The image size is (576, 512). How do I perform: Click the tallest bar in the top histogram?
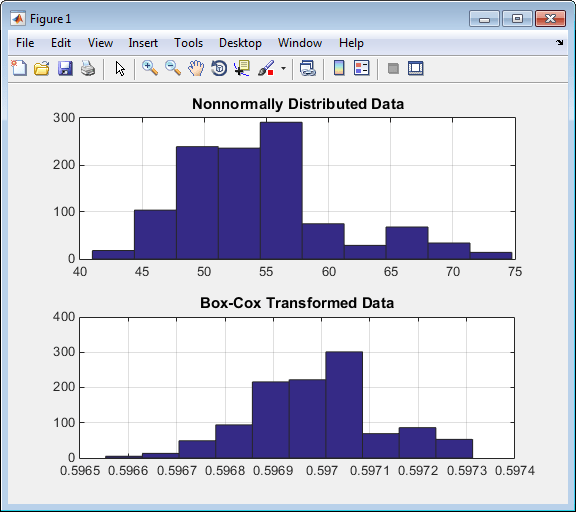tap(281, 191)
